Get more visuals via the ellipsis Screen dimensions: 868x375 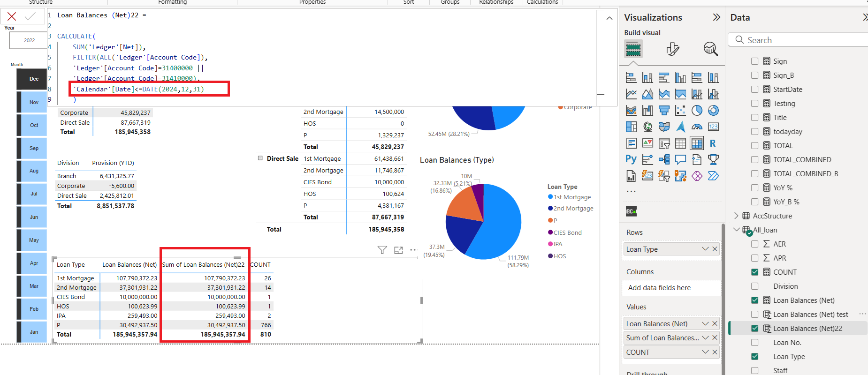tap(631, 191)
